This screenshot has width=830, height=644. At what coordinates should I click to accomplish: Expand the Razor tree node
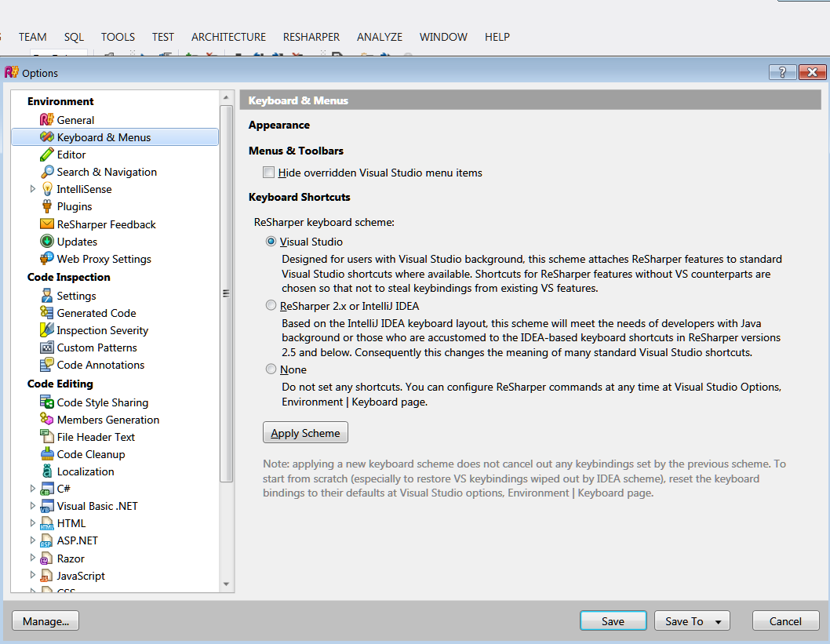(x=32, y=558)
